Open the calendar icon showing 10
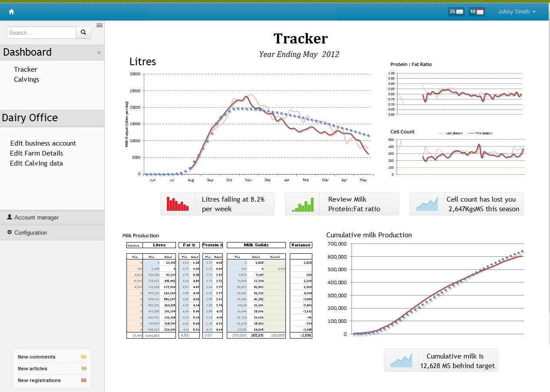Screen dimensions: 550x392 coord(477,12)
